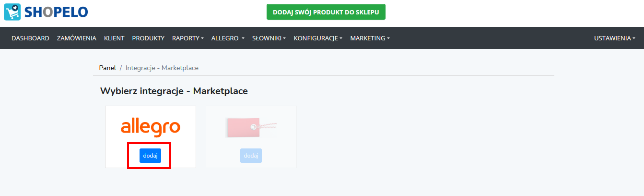Click the Panel breadcrumb link
This screenshot has height=196, width=644.
click(107, 68)
